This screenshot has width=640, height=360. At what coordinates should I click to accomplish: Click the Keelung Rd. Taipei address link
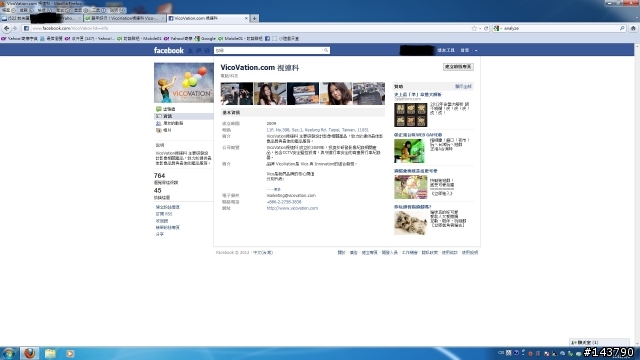point(318,130)
